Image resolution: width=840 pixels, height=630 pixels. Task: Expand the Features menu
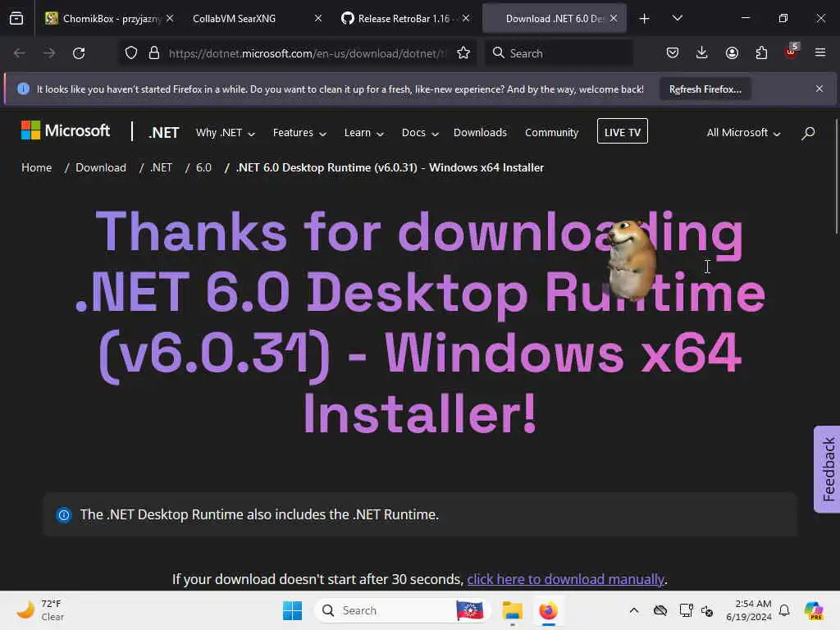299,132
